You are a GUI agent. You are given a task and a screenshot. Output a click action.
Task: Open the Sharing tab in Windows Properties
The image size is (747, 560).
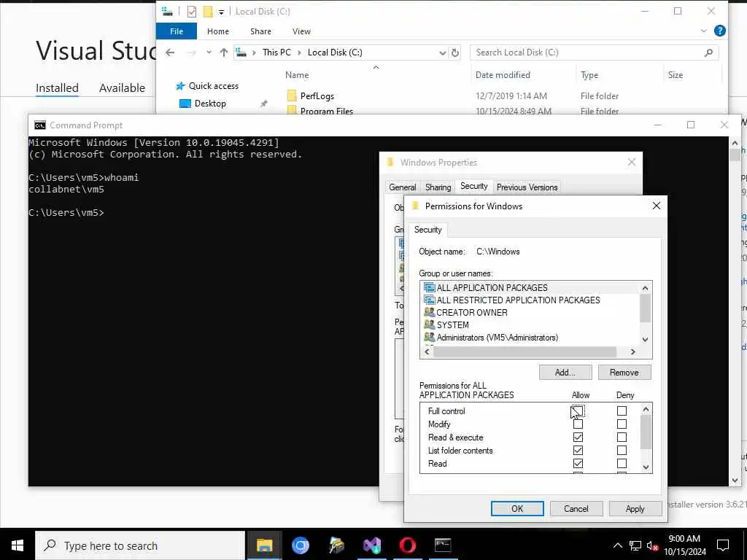438,187
